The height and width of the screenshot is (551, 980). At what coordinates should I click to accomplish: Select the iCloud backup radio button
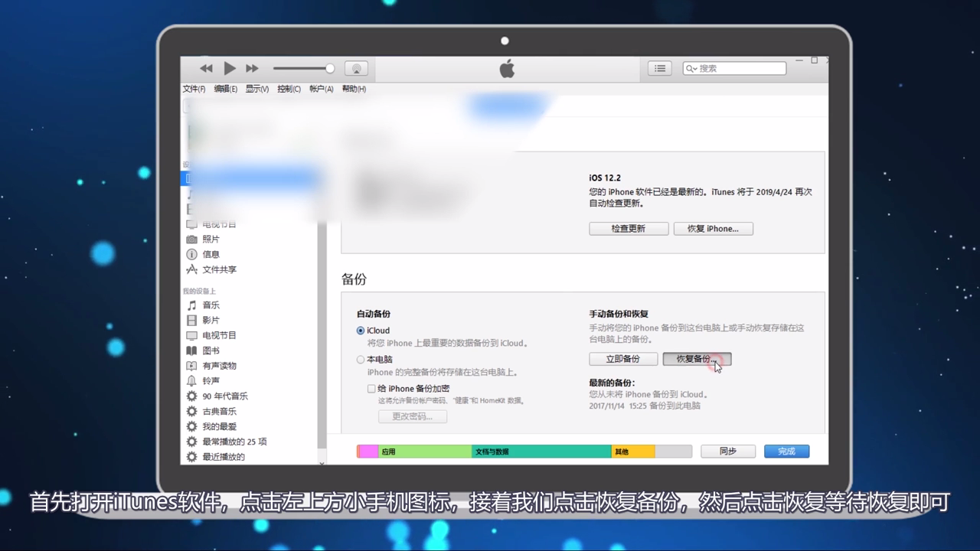tap(361, 331)
